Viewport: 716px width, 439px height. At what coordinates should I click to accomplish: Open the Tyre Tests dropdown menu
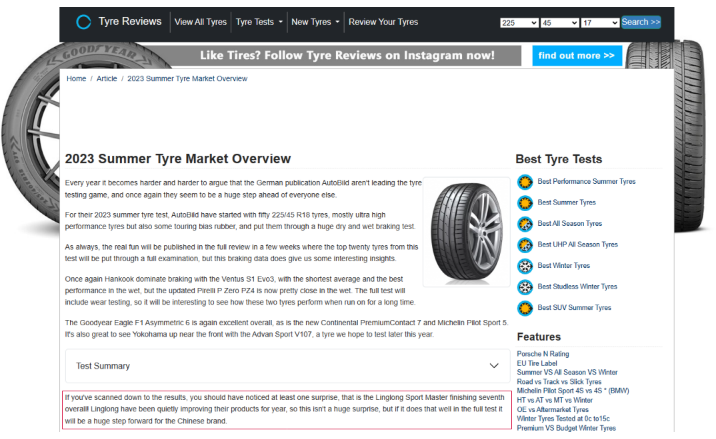point(259,22)
